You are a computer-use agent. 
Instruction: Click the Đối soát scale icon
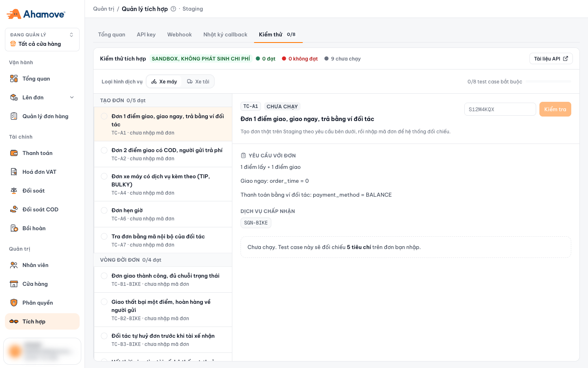14,191
